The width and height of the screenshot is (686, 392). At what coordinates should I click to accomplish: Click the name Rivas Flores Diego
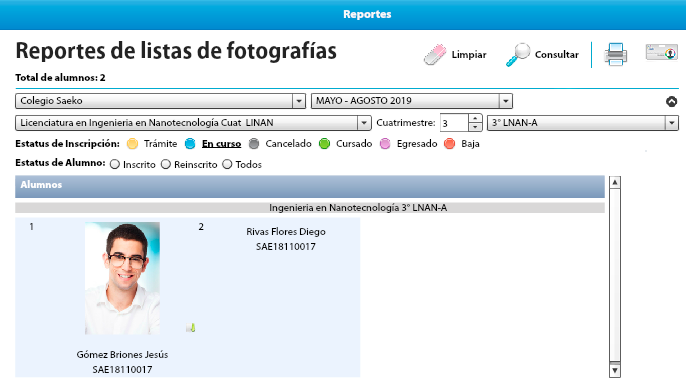tap(286, 232)
